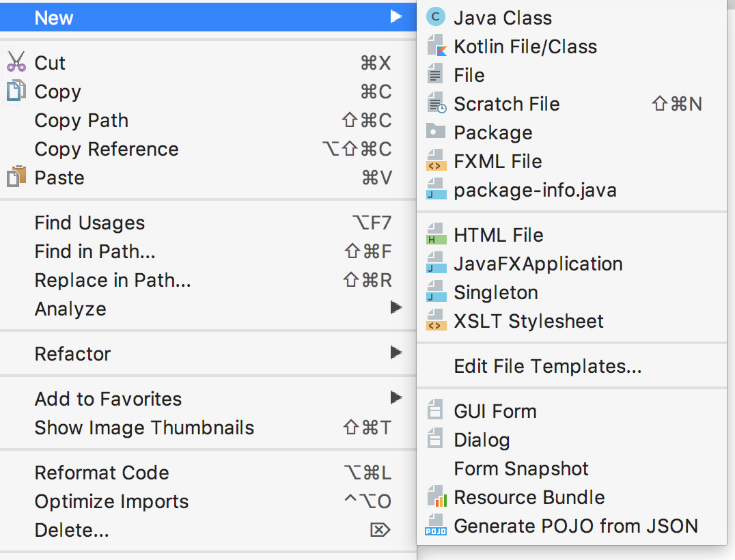Viewport: 735px width, 560px height.
Task: Expand the Refactor submenu arrow
Action: pos(396,352)
